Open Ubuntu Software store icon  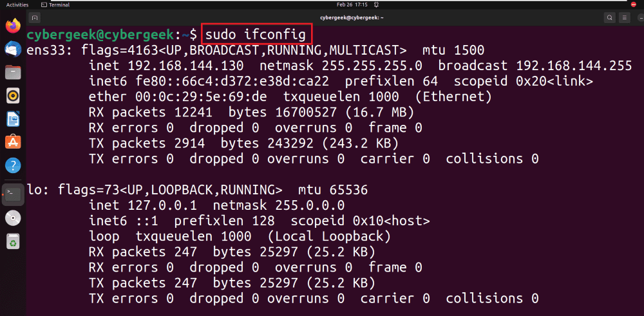pyautogui.click(x=13, y=142)
